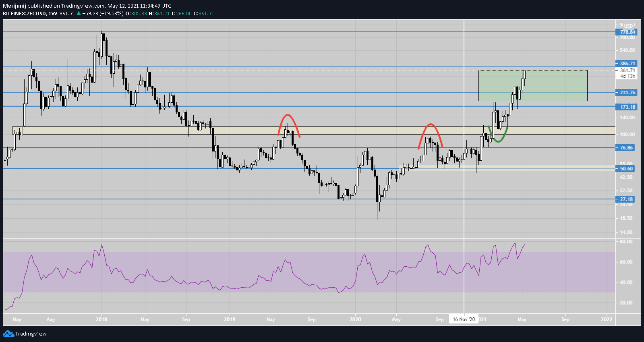This screenshot has width=644, height=342.
Task: Click the USD currency label on price axis
Action: click(x=629, y=26)
